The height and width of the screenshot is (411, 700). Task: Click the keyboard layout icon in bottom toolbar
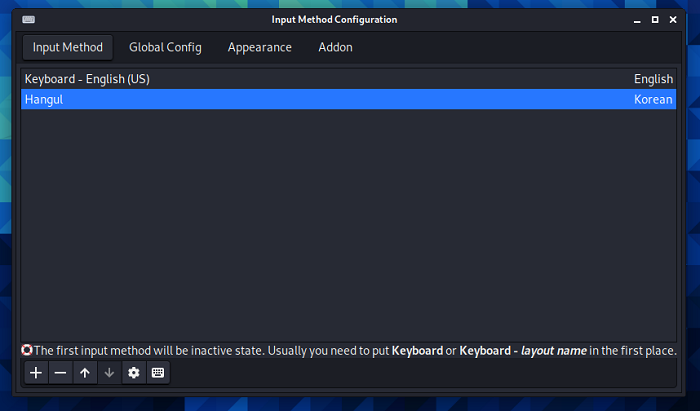pos(157,373)
